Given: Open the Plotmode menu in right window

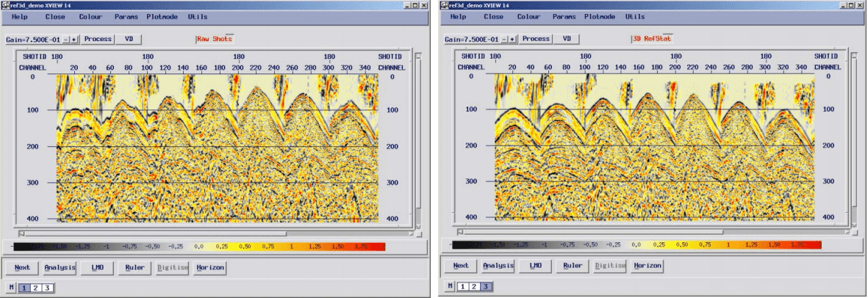Looking at the screenshot, I should click(x=600, y=16).
